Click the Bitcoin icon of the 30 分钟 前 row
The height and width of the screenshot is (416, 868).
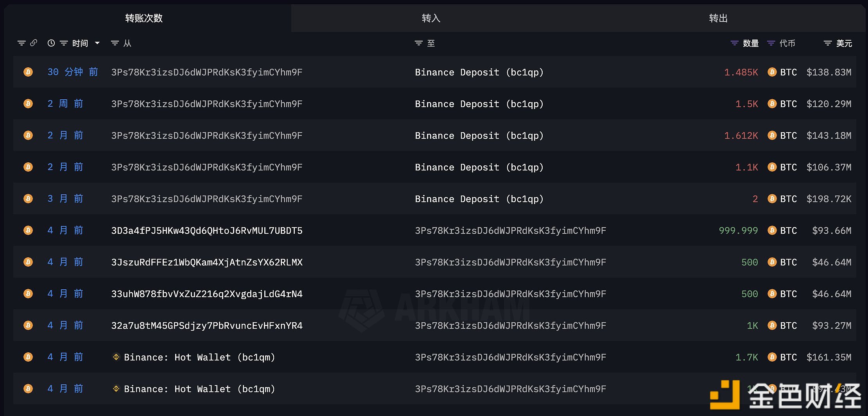coord(28,72)
